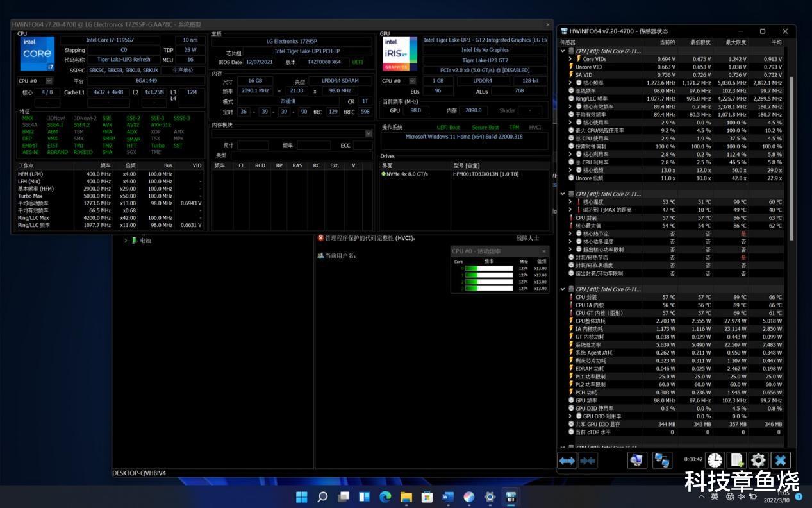Click the 平均 column header
Screen dimensions: 812x508
click(x=776, y=42)
